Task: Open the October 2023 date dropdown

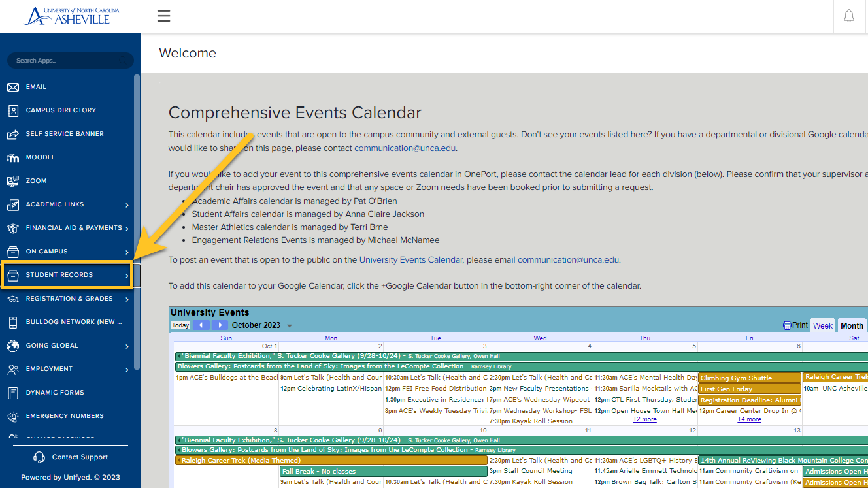Action: pos(290,325)
